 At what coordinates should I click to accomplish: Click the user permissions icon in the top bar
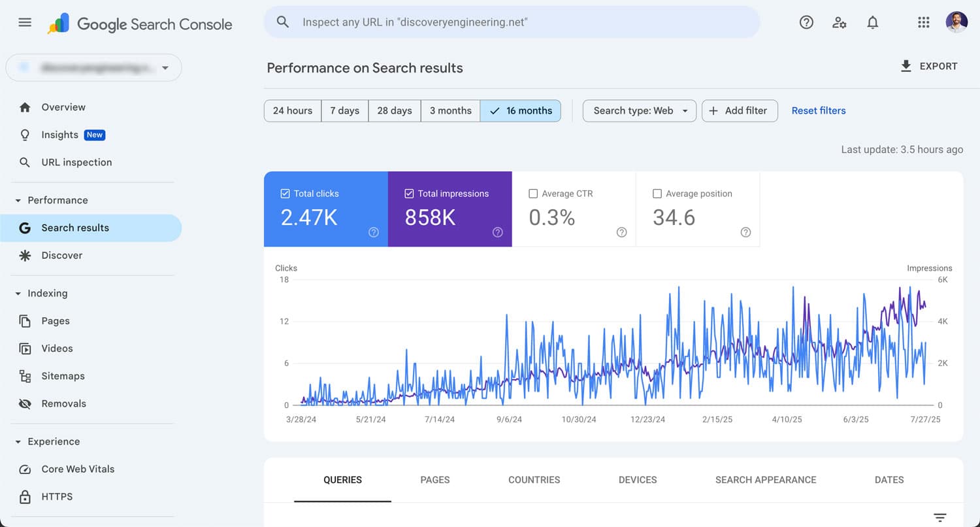(840, 22)
